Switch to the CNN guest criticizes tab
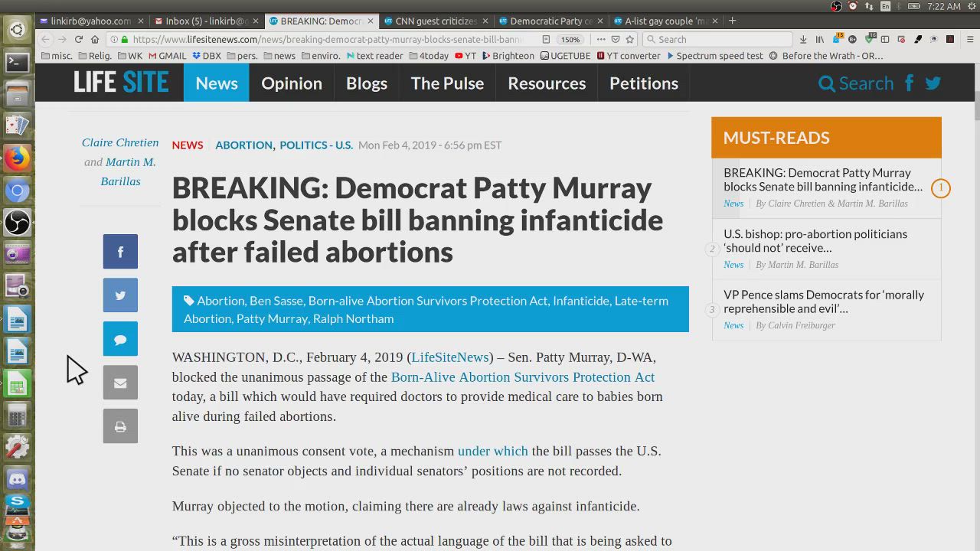This screenshot has width=980, height=551. 430,21
